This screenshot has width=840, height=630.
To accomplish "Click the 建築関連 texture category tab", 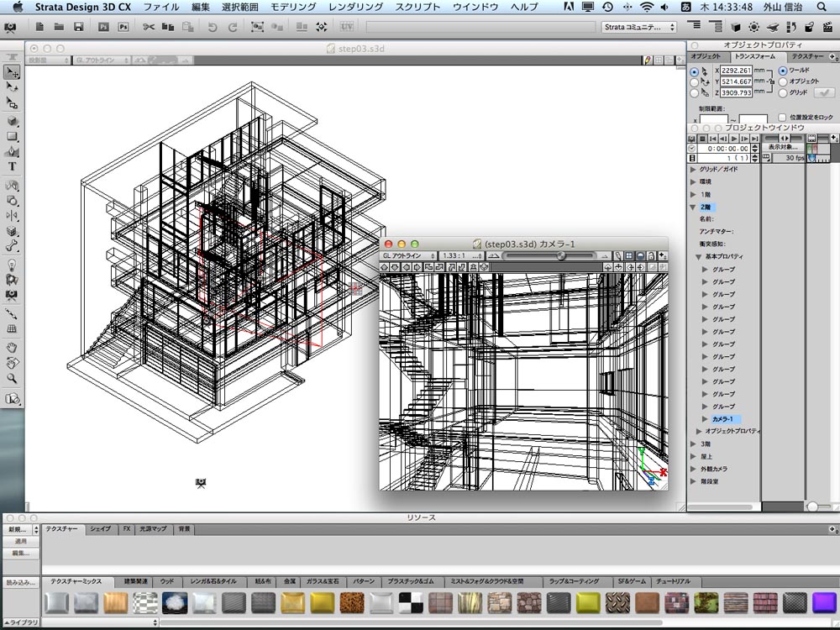I will tap(135, 581).
